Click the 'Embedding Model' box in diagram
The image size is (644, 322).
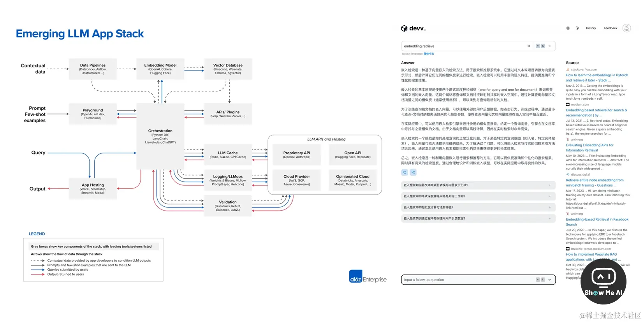(x=160, y=69)
